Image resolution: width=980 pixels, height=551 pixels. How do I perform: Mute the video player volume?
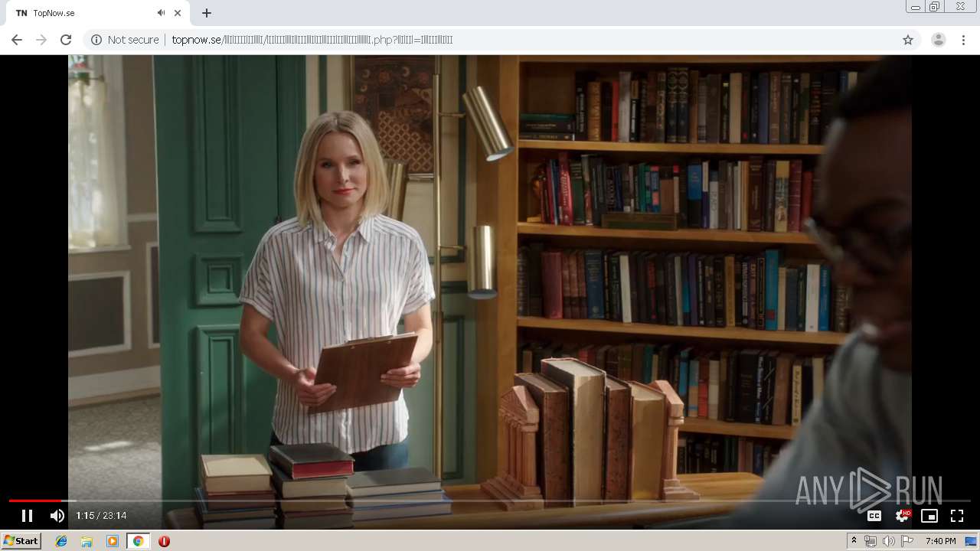tap(57, 516)
